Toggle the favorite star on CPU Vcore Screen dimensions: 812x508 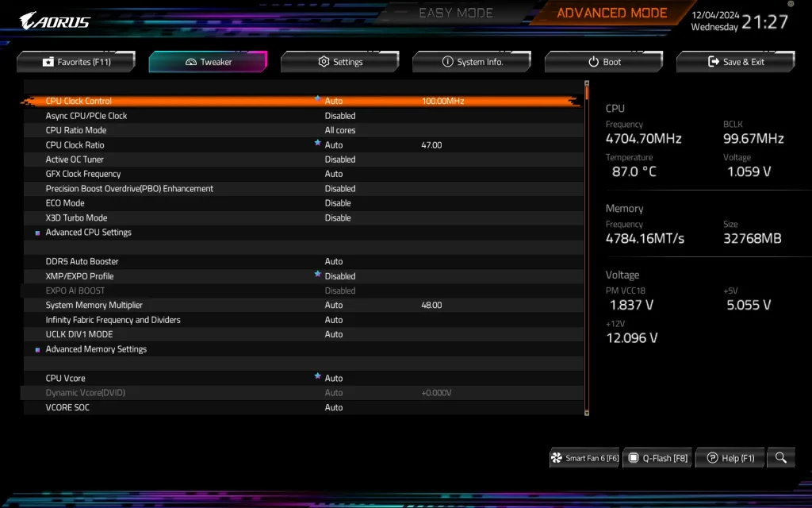tap(316, 378)
